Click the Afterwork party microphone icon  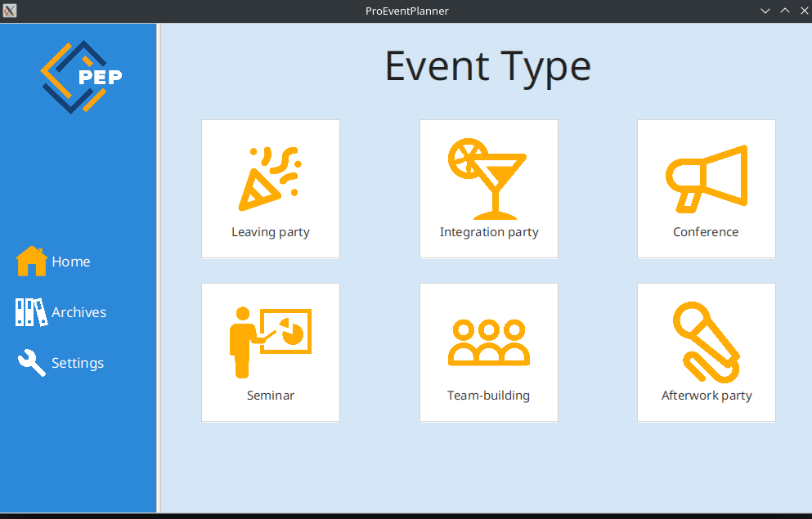pyautogui.click(x=706, y=339)
